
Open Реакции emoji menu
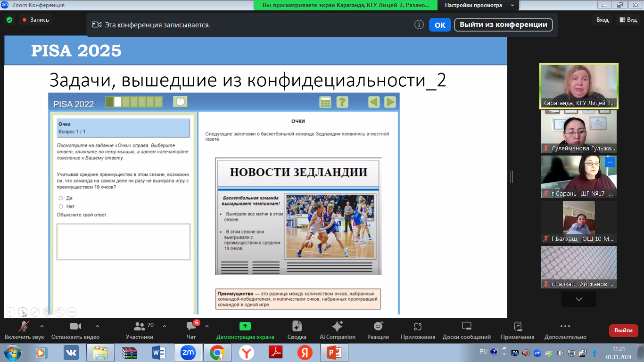click(378, 327)
